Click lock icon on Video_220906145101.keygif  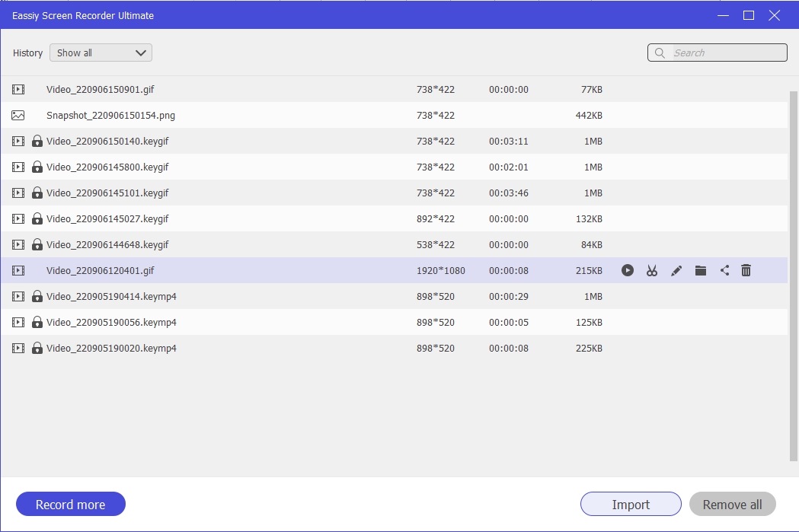tap(37, 193)
